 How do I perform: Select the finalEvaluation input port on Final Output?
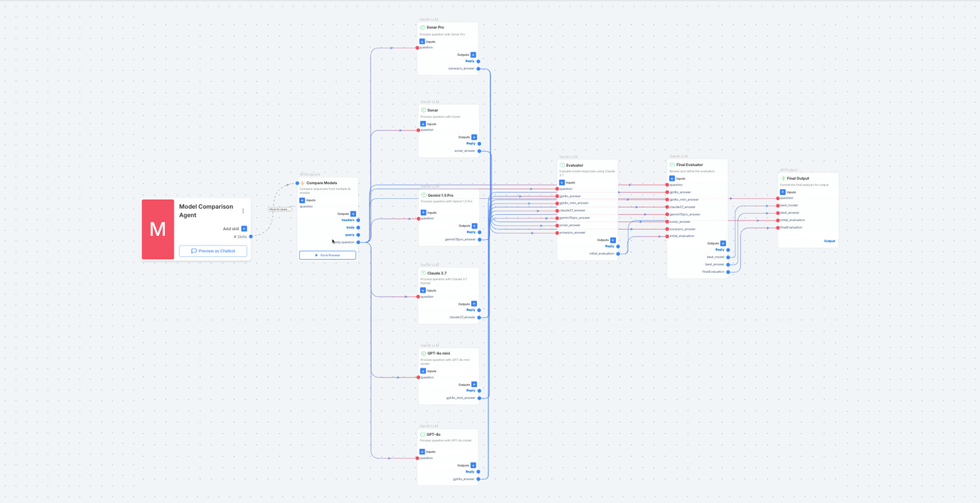tap(778, 228)
